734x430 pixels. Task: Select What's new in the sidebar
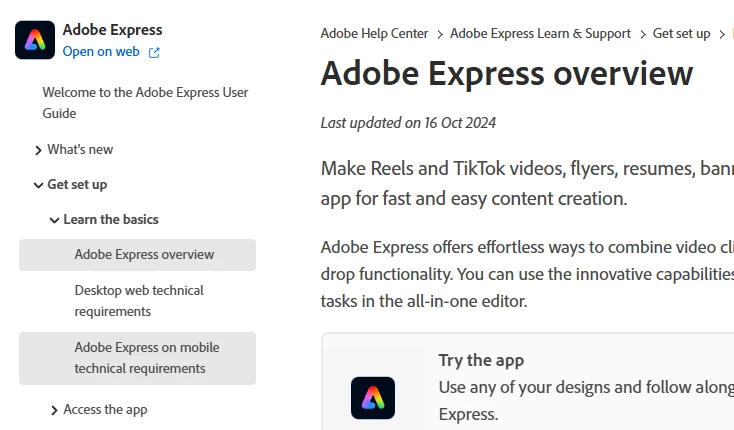(x=80, y=149)
